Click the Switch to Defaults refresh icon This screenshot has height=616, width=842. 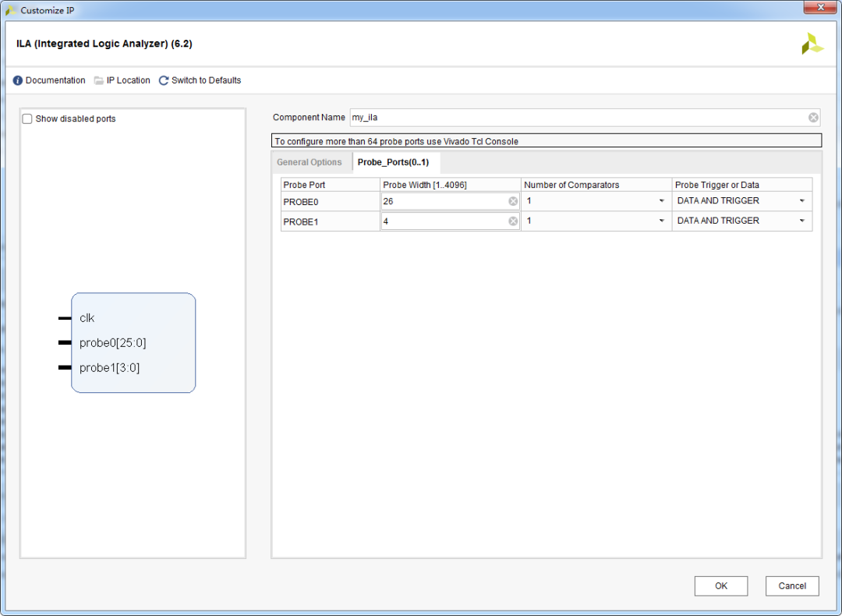164,80
